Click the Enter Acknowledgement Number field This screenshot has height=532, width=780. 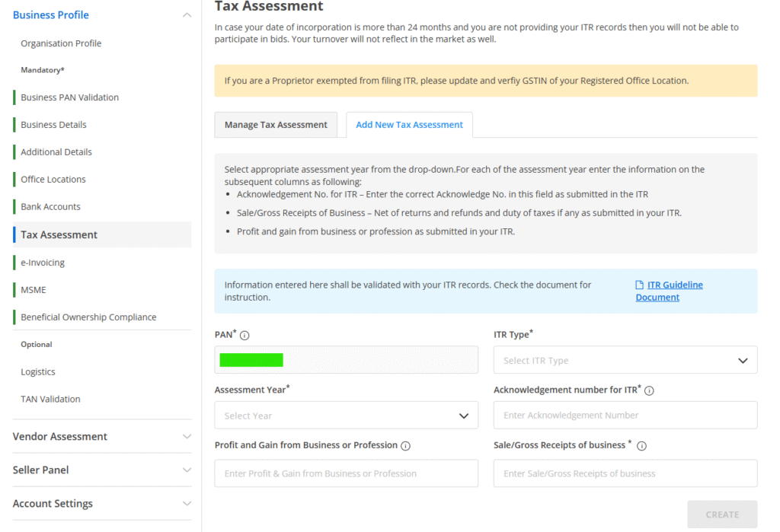pyautogui.click(x=625, y=416)
